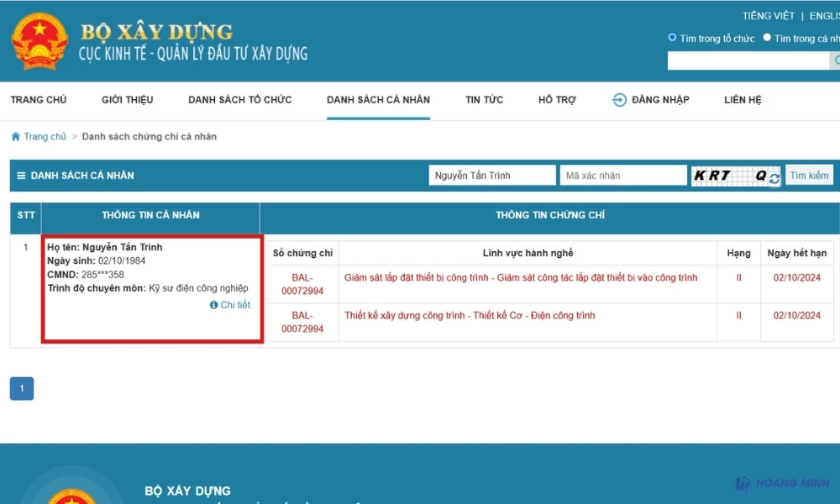
Task: Click 'Thiết kế xây dựng công trình' row text
Action: click(x=470, y=316)
